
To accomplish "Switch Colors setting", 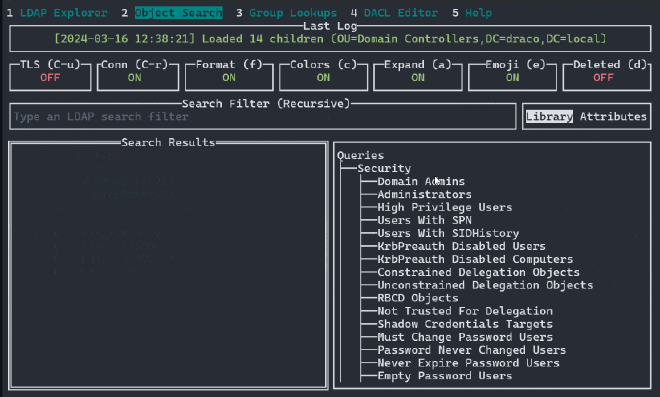I will pyautogui.click(x=323, y=75).
